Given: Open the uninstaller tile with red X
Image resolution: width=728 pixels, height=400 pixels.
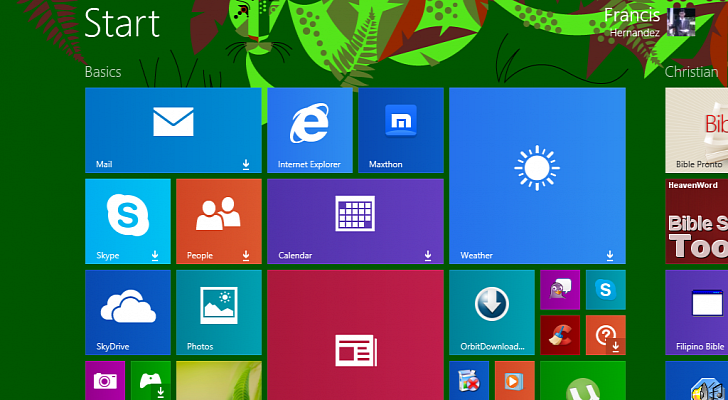Looking at the screenshot, I should [x=469, y=381].
